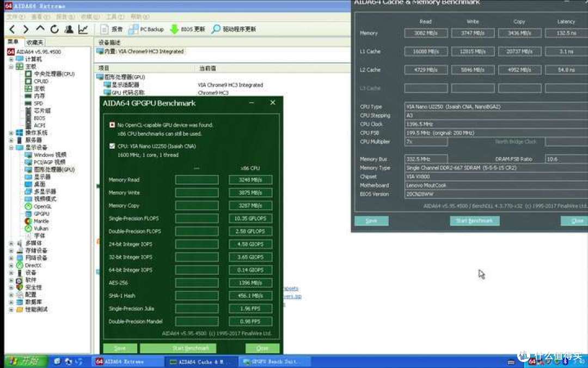Click Save in GPGPU Benchmark window
Image resolution: width=588 pixels, height=368 pixels.
point(120,348)
